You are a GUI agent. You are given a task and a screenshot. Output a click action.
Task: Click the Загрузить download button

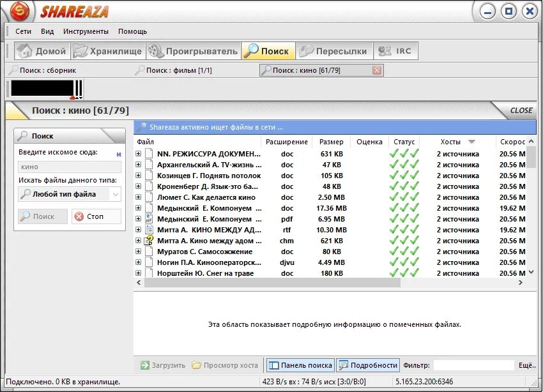coord(163,365)
